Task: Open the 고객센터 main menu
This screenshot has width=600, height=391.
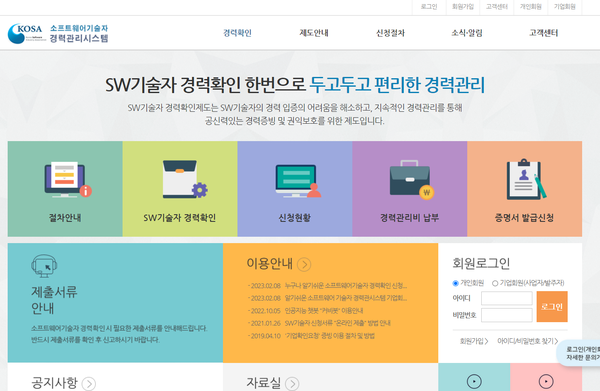Action: pos(543,33)
